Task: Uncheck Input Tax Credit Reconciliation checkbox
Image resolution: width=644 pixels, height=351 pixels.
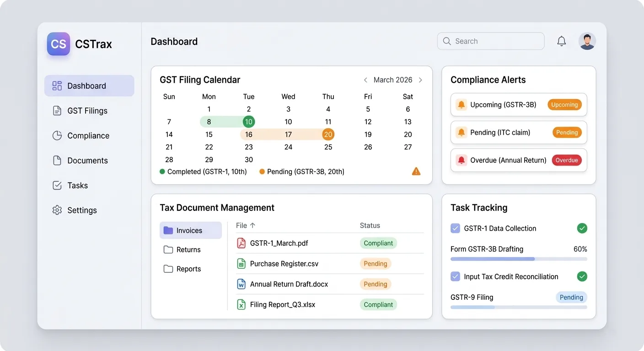Action: (x=455, y=277)
